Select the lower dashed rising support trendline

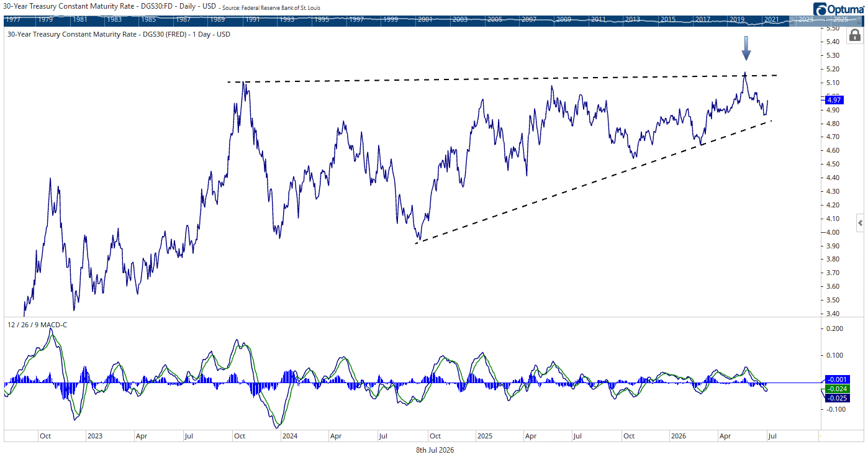(x=593, y=181)
